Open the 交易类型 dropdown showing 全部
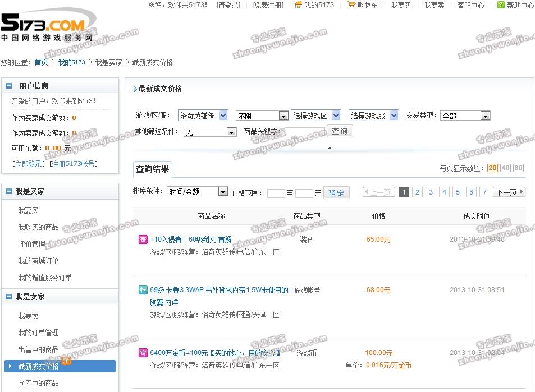535x392 pixels. (465, 116)
